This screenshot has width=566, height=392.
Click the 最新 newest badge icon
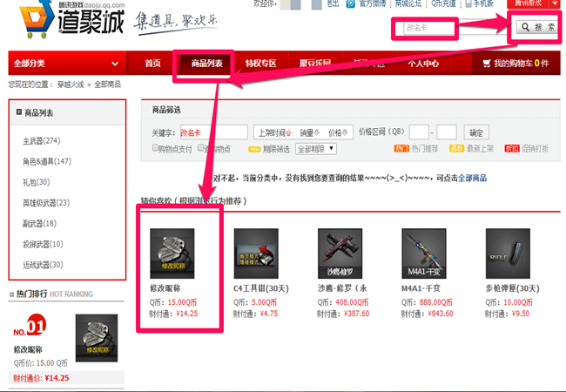[456, 148]
